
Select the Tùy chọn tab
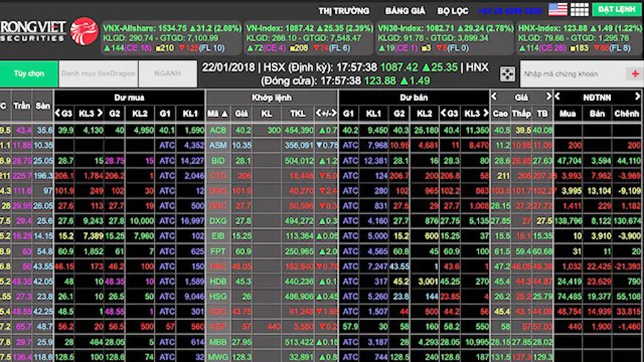coord(28,74)
